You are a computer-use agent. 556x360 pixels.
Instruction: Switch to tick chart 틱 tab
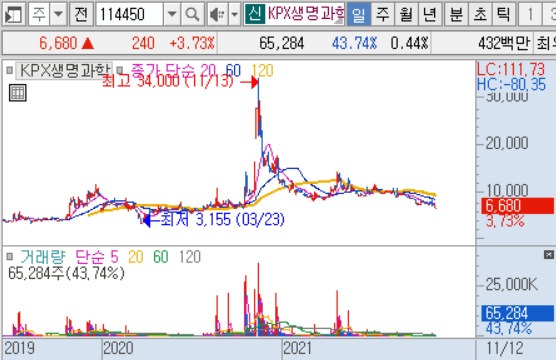pyautogui.click(x=504, y=15)
